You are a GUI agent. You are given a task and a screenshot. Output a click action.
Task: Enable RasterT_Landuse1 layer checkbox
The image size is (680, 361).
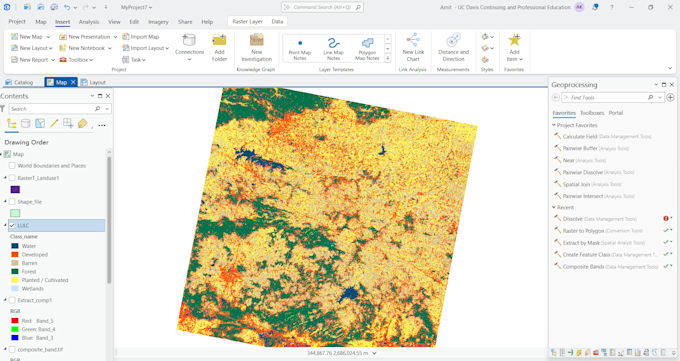point(12,178)
